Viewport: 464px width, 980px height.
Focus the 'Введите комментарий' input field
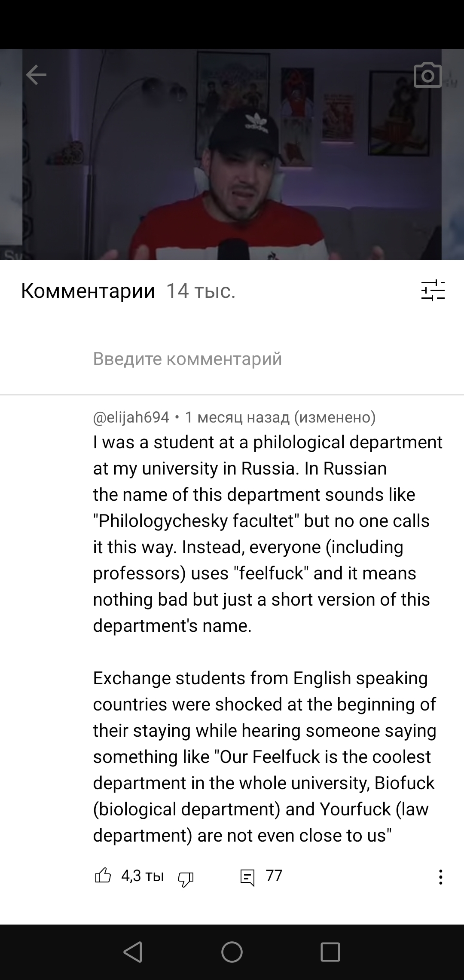(x=187, y=358)
